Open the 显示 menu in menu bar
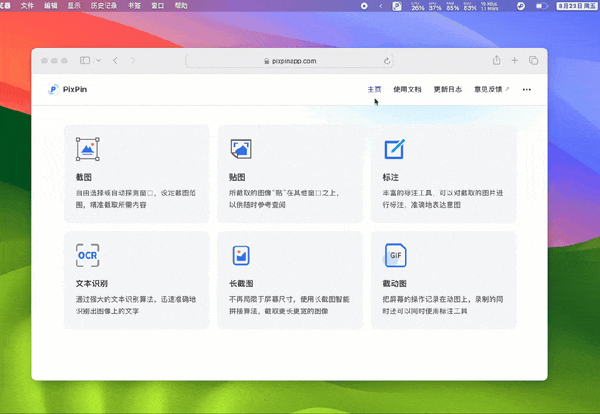Viewport: 600px width, 414px height. [x=74, y=6]
